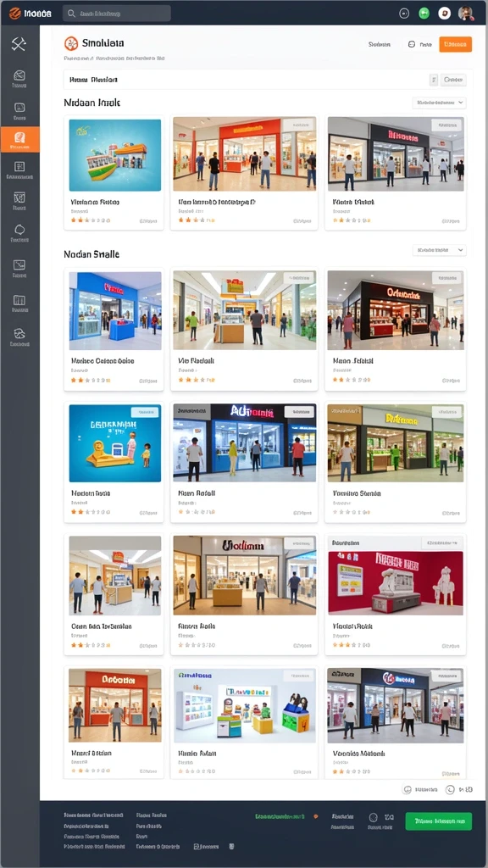The width and height of the screenshot is (488, 868).
Task: Expand the dropdown beside the Nodan Smalle heading
Action: click(x=439, y=250)
